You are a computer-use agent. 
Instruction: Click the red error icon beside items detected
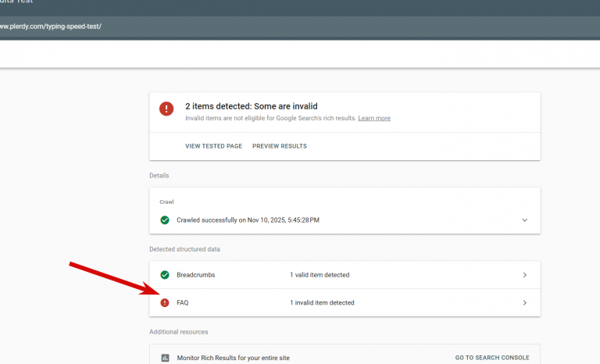166,109
